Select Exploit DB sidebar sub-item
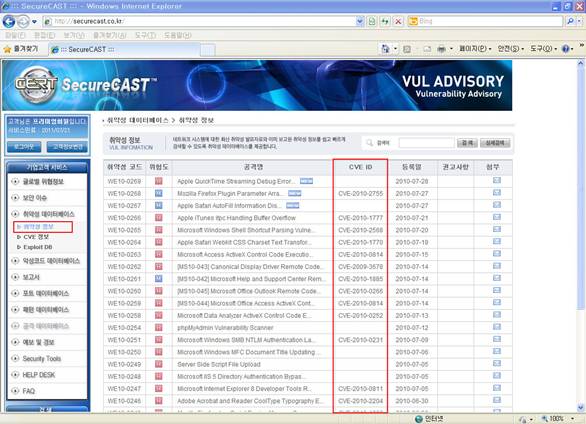The height and width of the screenshot is (424, 586). (38, 247)
